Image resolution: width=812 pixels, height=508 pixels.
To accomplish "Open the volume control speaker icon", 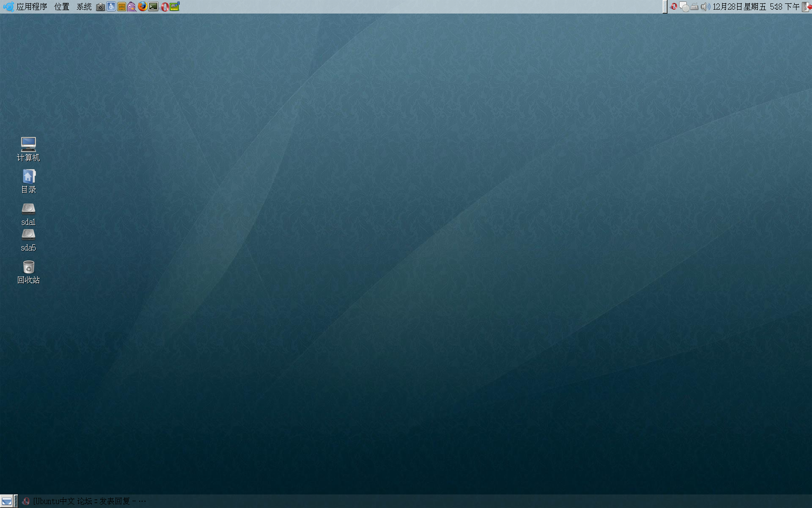I will click(x=705, y=7).
